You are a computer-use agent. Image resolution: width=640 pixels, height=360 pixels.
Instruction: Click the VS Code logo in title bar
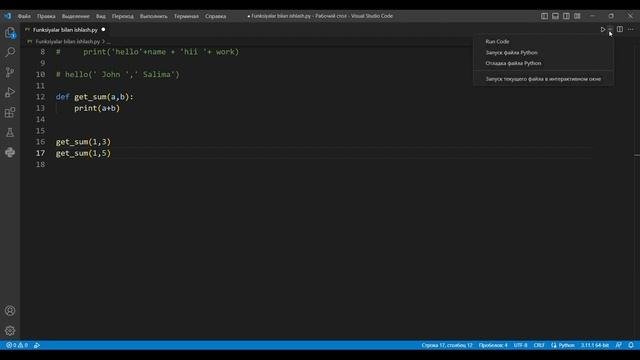[x=8, y=16]
